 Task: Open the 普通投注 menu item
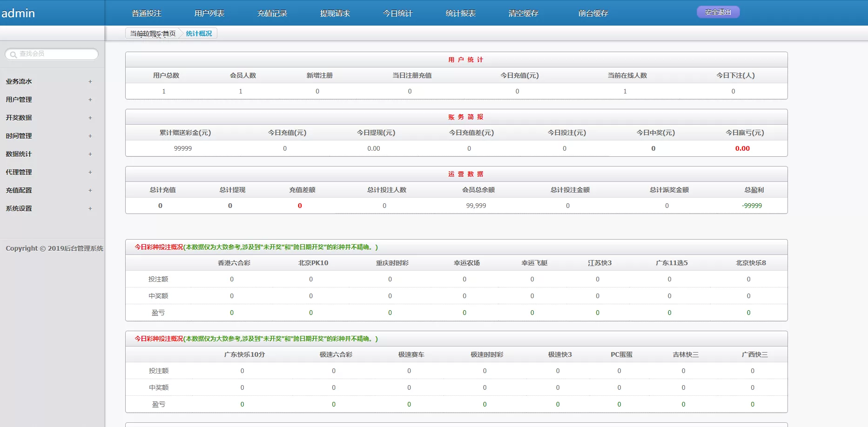point(146,13)
